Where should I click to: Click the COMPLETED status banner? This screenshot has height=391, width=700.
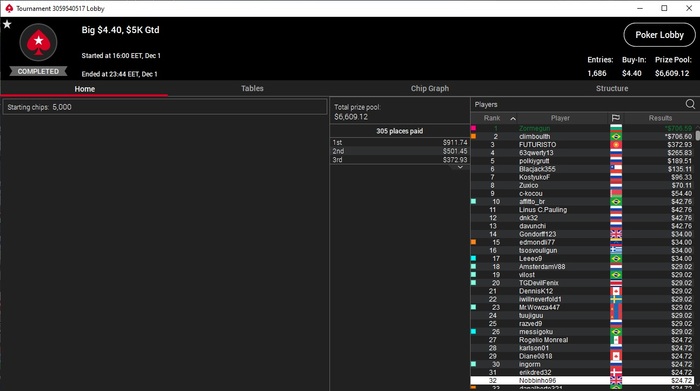[x=38, y=71]
